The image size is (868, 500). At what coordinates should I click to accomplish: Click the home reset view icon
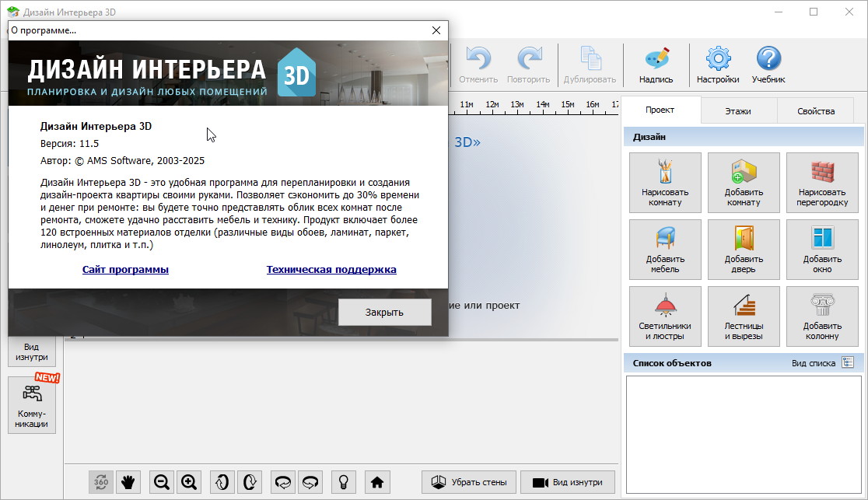click(377, 482)
